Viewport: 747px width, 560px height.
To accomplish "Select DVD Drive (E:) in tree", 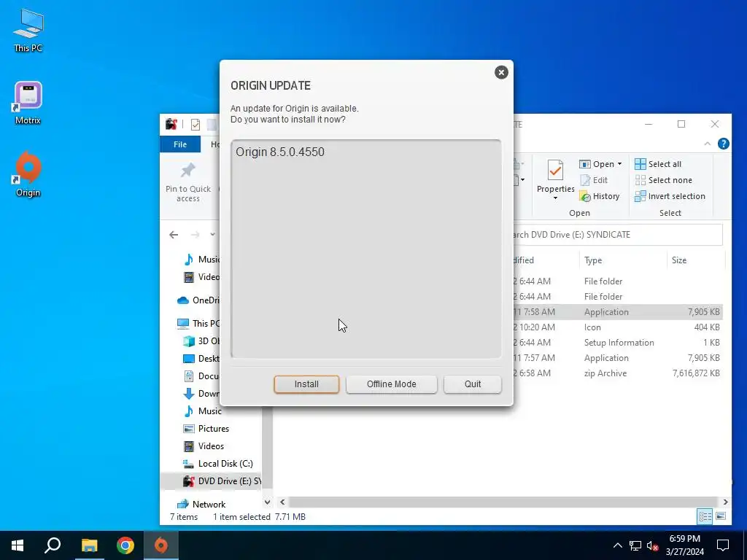I will (222, 481).
